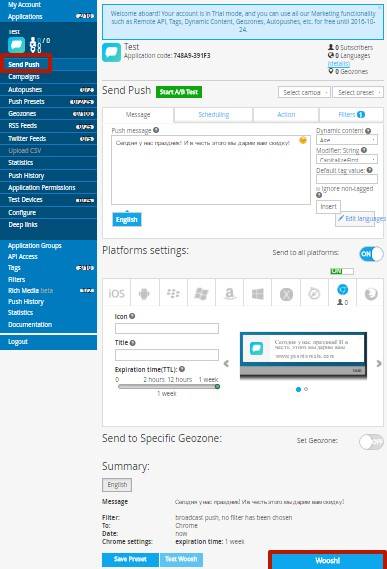The image size is (387, 569).
Task: Switch to the Scheduling tab
Action: pyautogui.click(x=213, y=115)
